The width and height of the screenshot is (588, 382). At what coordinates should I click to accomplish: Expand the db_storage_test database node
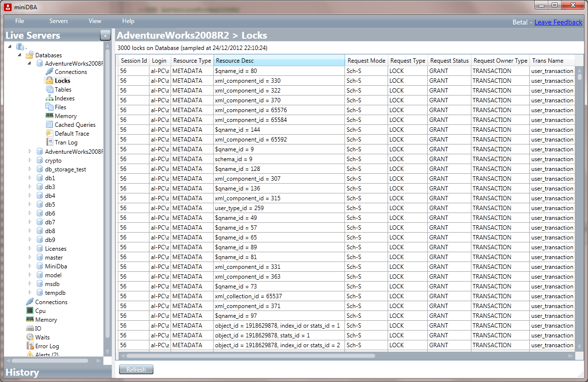tap(29, 169)
